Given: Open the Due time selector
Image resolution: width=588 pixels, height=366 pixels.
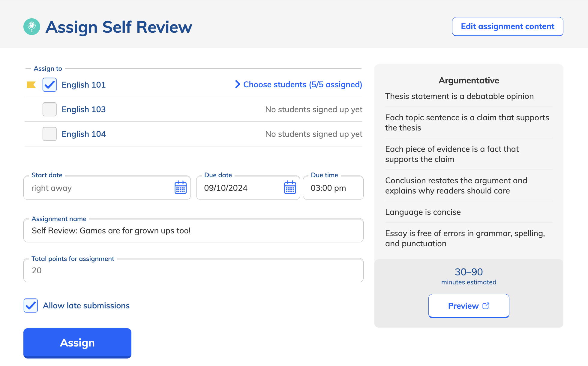Looking at the screenshot, I should tap(328, 188).
